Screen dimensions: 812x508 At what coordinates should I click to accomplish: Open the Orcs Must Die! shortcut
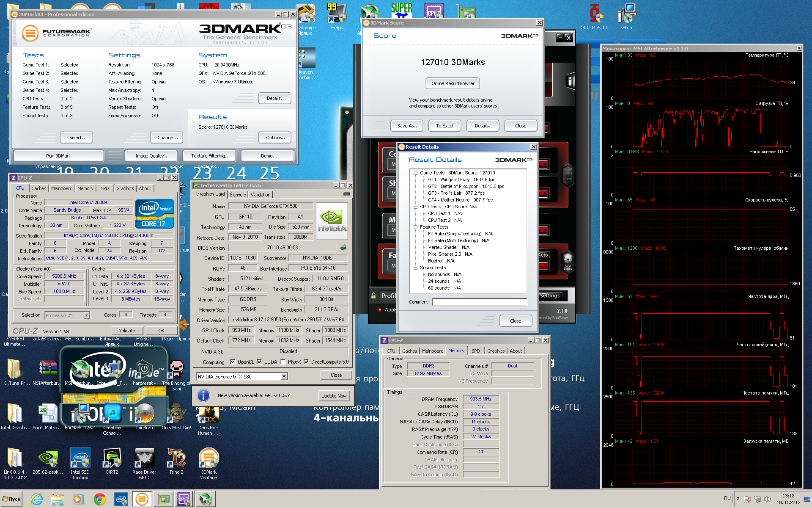(x=176, y=417)
